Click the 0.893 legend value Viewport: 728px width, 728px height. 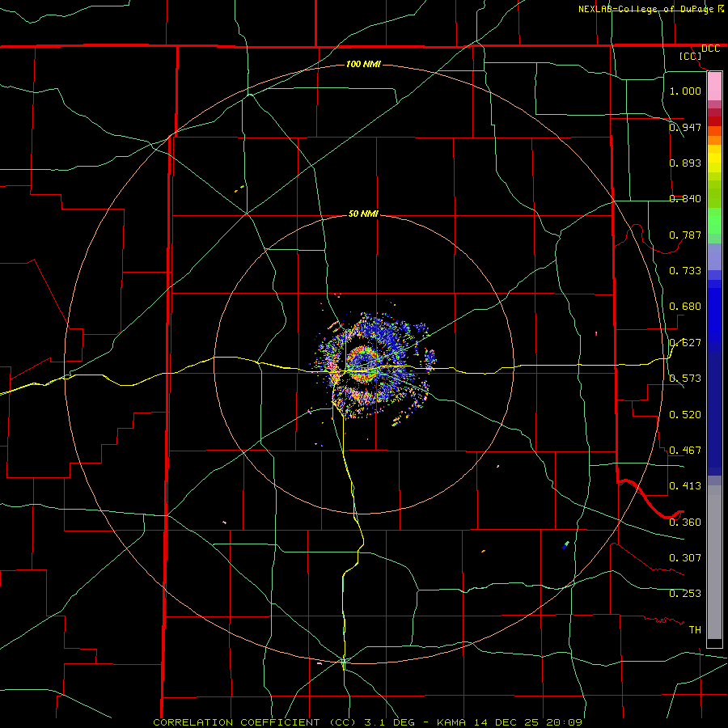pyautogui.click(x=685, y=163)
